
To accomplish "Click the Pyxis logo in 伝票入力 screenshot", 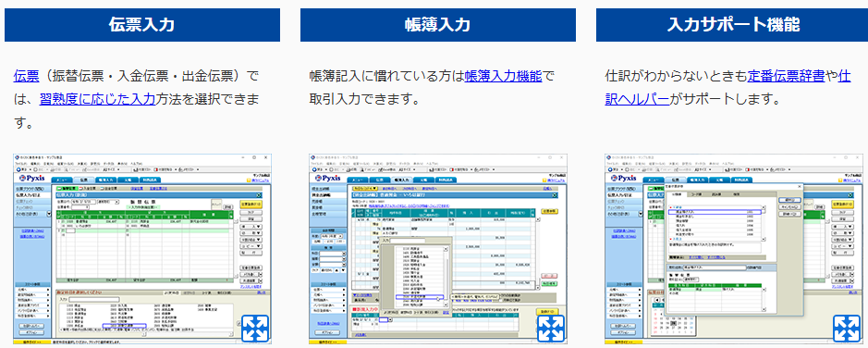I will (x=31, y=179).
